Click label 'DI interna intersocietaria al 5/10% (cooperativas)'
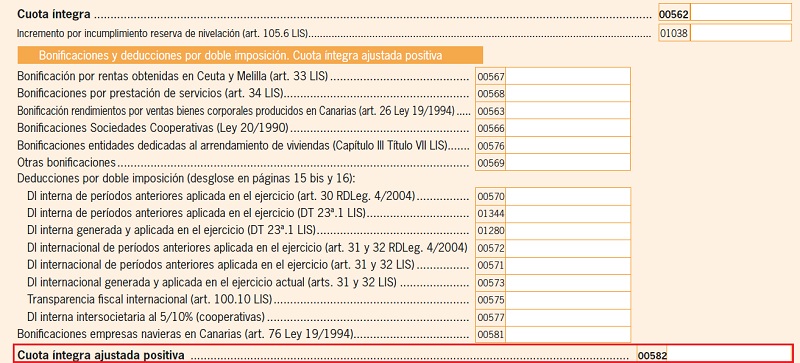This screenshot has width=800, height=363. click(146, 317)
